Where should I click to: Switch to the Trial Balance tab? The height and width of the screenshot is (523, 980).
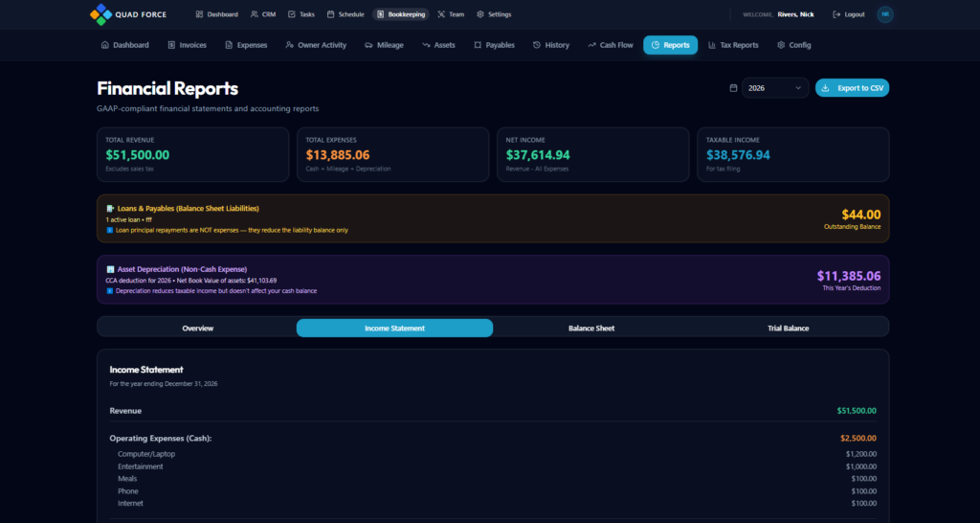788,328
